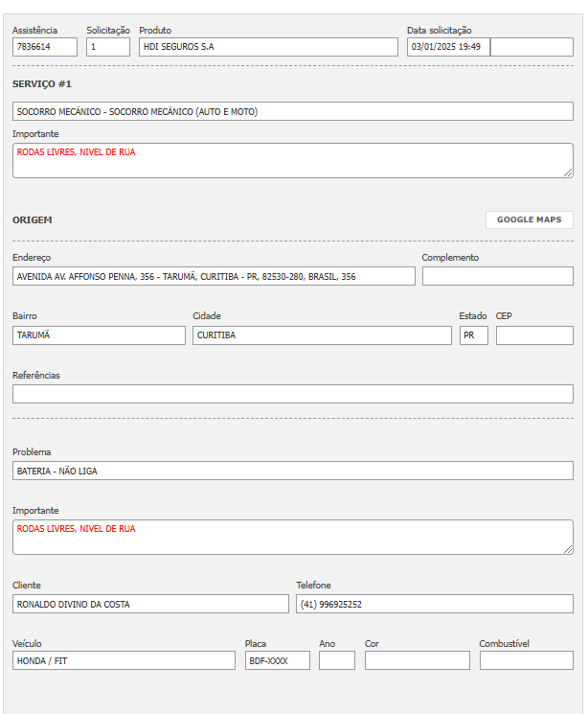The width and height of the screenshot is (588, 714).
Task: Click the Produto field with HDI Seguros
Action: coord(267,47)
